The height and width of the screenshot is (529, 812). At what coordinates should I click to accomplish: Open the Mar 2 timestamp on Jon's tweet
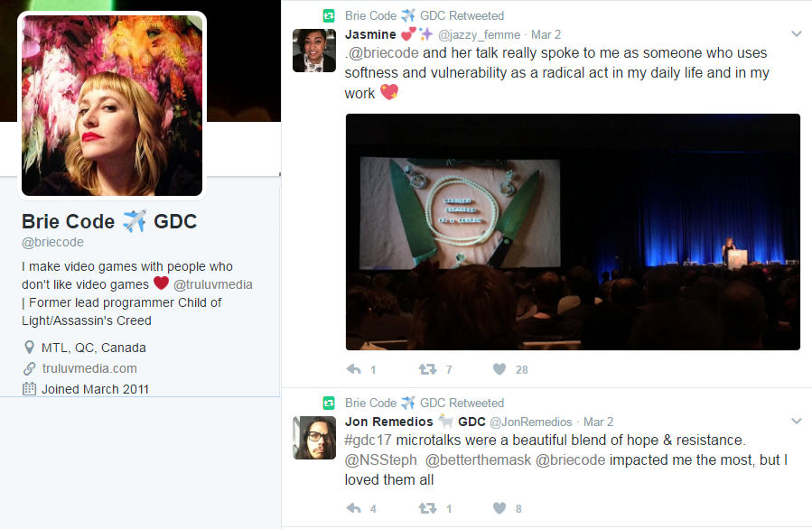pyautogui.click(x=598, y=422)
